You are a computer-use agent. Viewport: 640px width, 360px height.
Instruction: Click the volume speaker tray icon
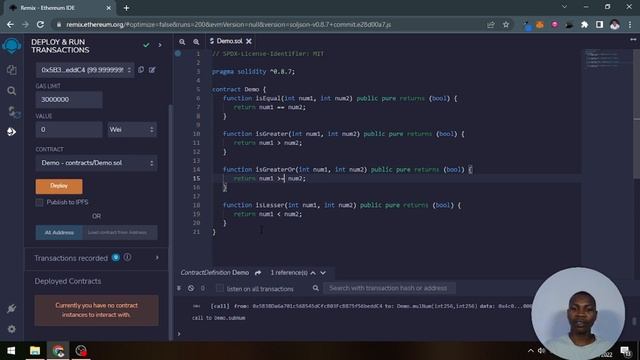[x=542, y=351]
